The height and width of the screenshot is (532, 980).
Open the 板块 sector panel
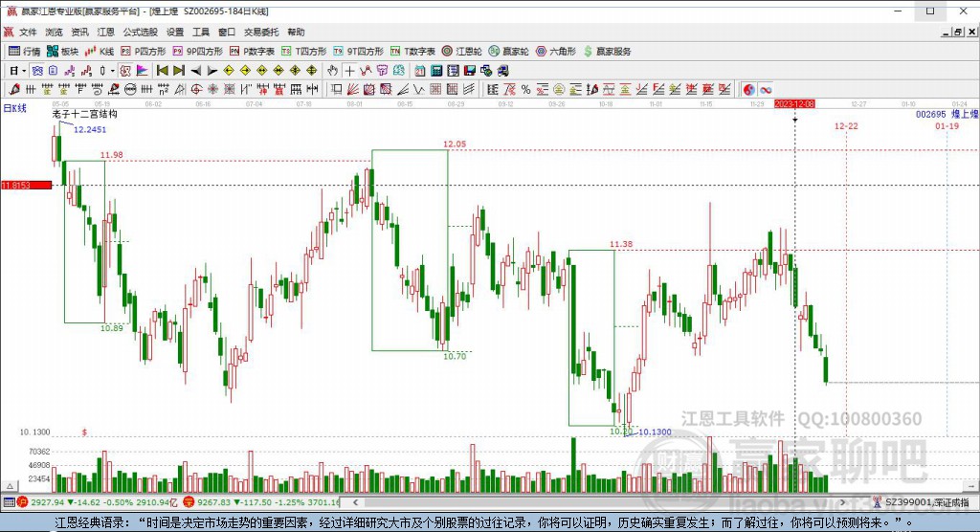(62, 52)
